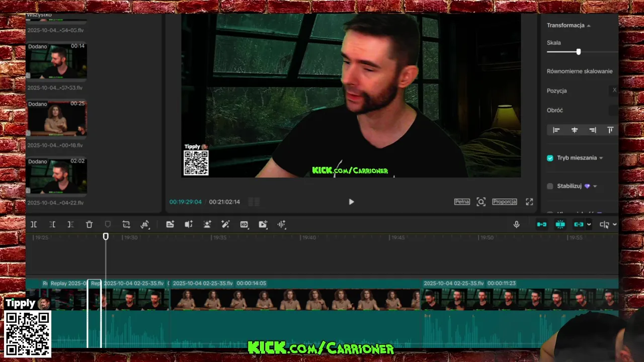Click the split-at-cursor pointer tool icon
Image resolution: width=644 pixels, height=362 pixels.
tap(604, 225)
